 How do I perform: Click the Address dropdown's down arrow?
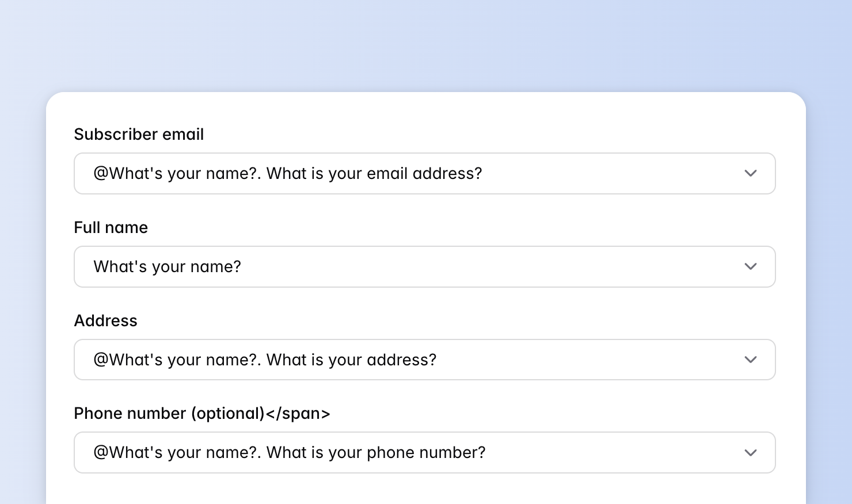750,360
